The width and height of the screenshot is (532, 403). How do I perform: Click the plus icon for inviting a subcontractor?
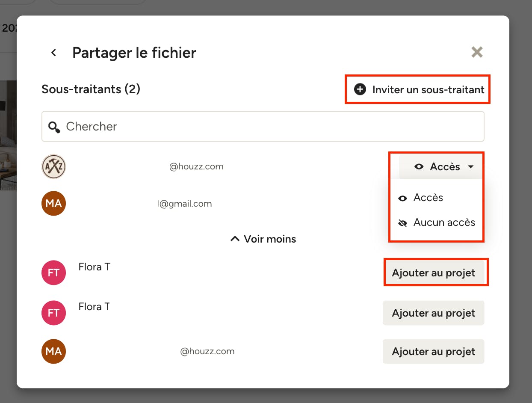pyautogui.click(x=360, y=89)
